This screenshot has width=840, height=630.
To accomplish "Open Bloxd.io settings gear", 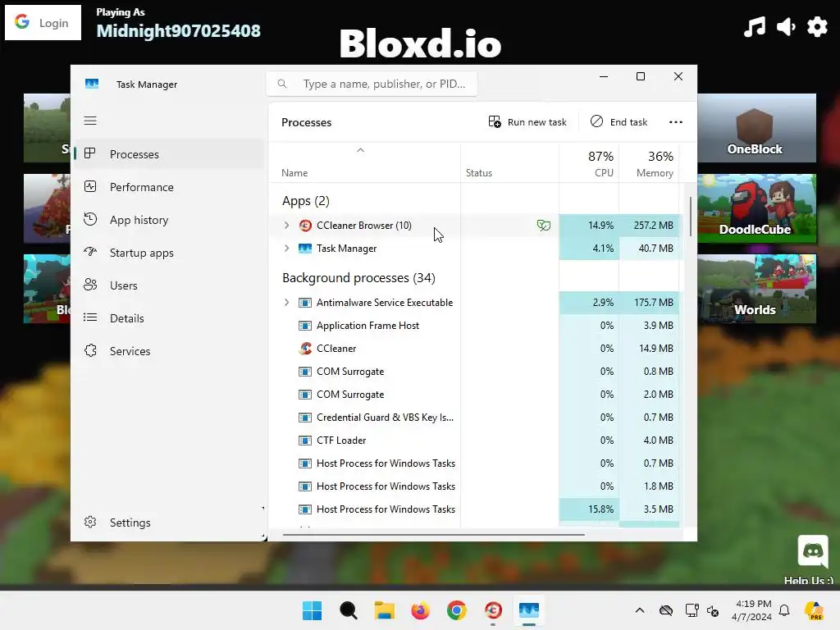I will [817, 26].
